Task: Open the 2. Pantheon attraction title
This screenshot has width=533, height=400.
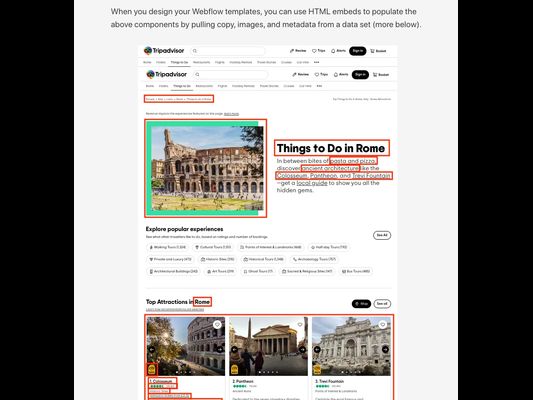Action: [243, 381]
